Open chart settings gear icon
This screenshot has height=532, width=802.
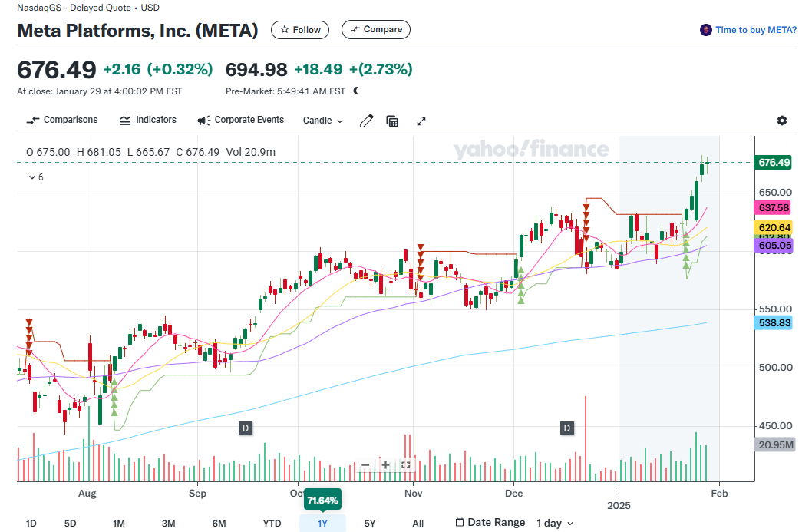point(781,121)
